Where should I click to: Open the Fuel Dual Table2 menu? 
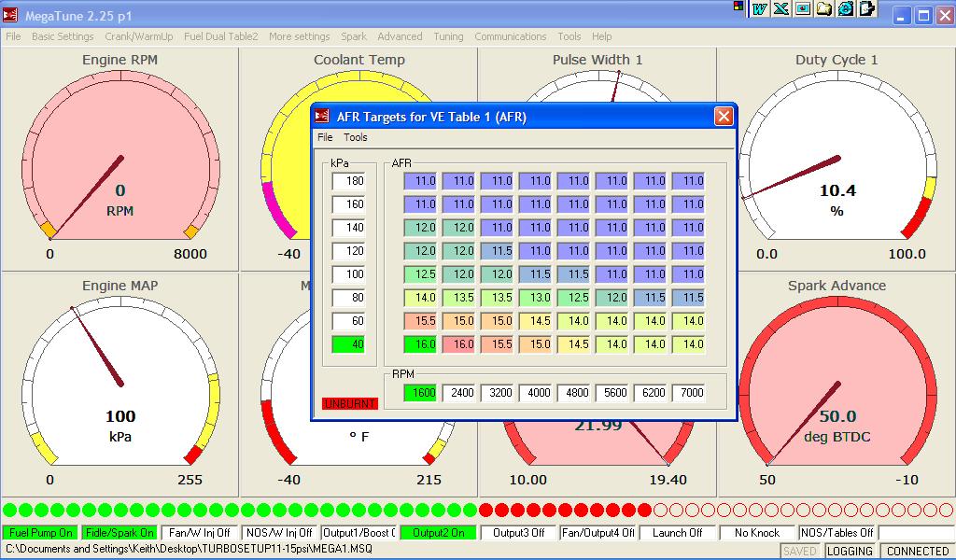(x=220, y=36)
